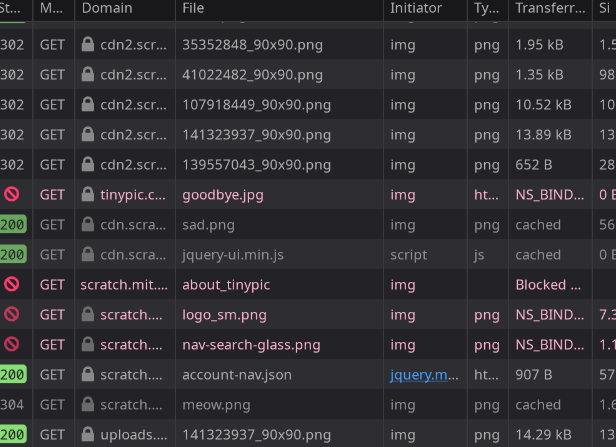616x447 pixels.
Task: Select the about_tinypic request
Action: [x=226, y=285]
